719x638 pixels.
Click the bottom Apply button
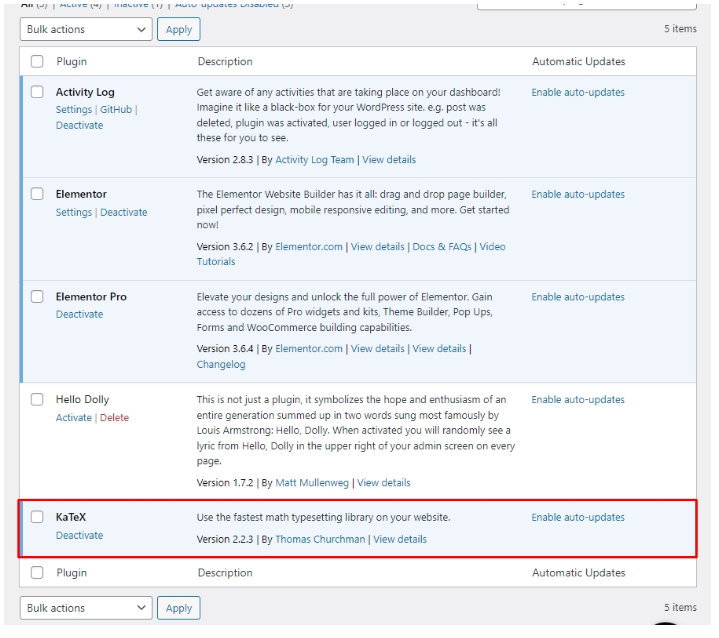tap(179, 608)
